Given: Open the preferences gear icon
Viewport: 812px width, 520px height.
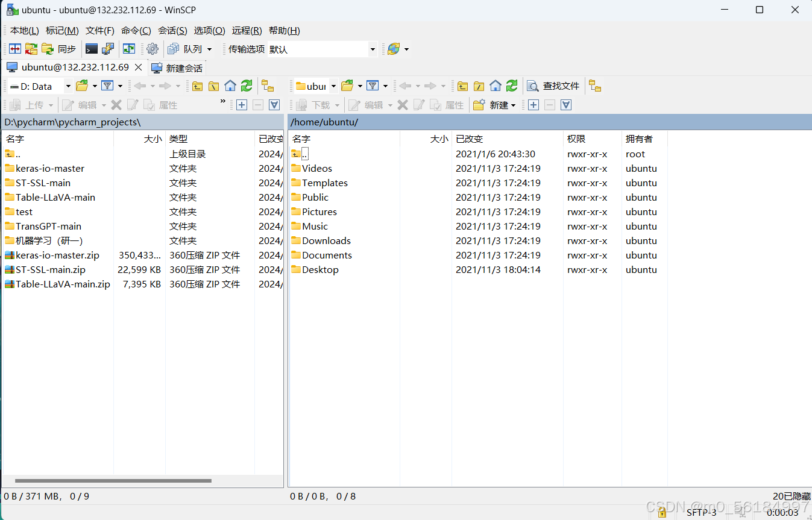Looking at the screenshot, I should [153, 49].
